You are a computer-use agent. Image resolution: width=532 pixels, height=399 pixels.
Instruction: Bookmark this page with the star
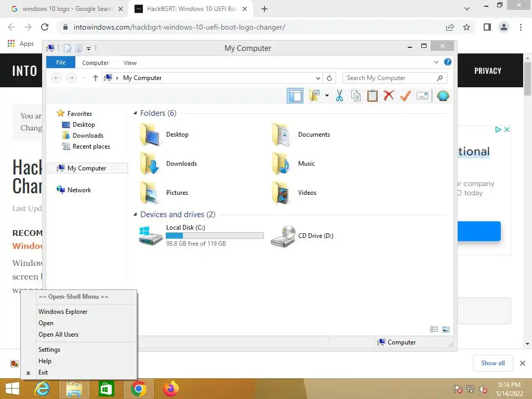(467, 27)
